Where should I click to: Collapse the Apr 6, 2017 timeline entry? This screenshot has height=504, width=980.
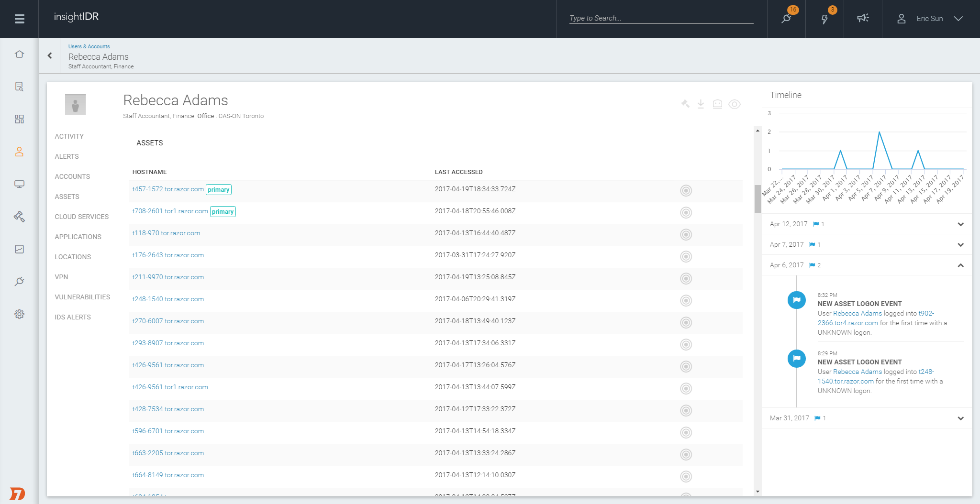(960, 265)
